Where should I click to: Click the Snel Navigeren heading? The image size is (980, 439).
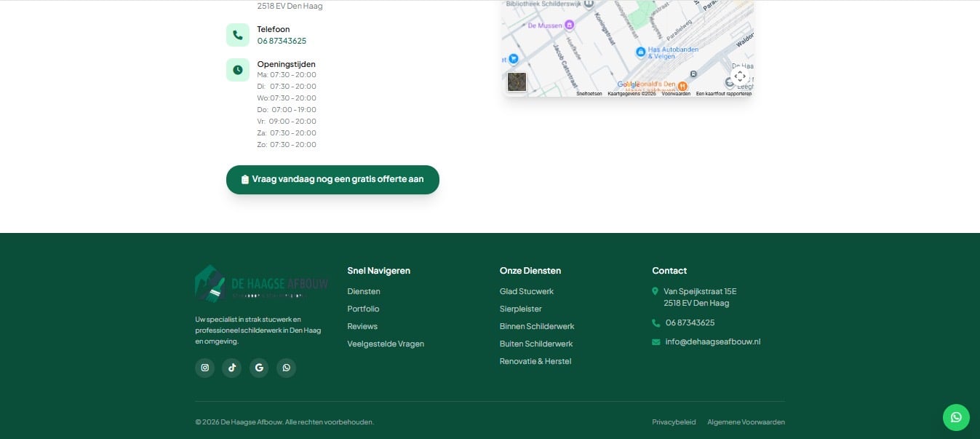[379, 271]
